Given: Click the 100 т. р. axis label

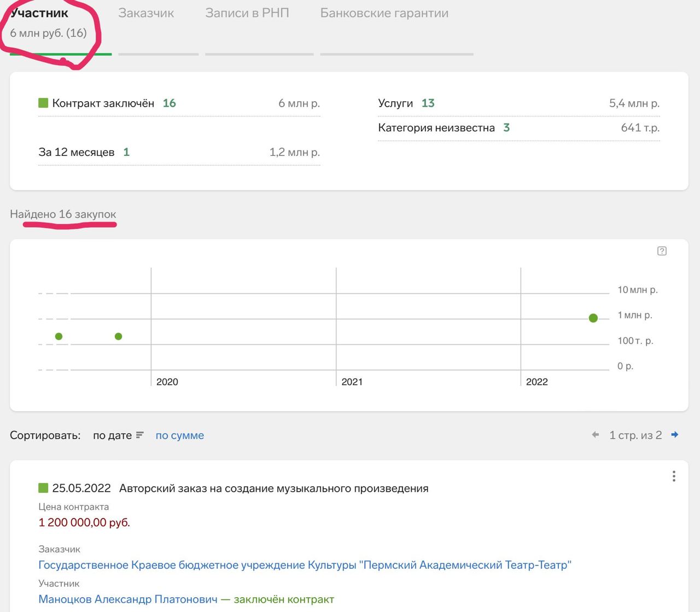Looking at the screenshot, I should click(x=635, y=341).
